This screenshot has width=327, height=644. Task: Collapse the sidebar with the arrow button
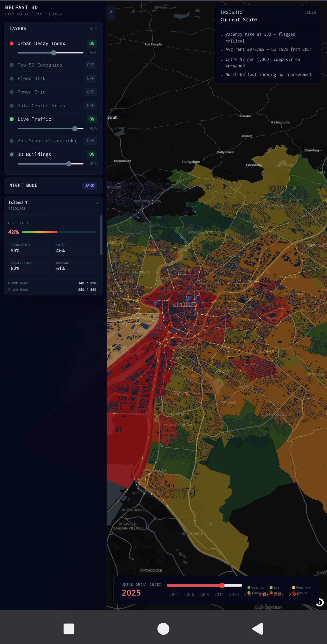coord(111,12)
